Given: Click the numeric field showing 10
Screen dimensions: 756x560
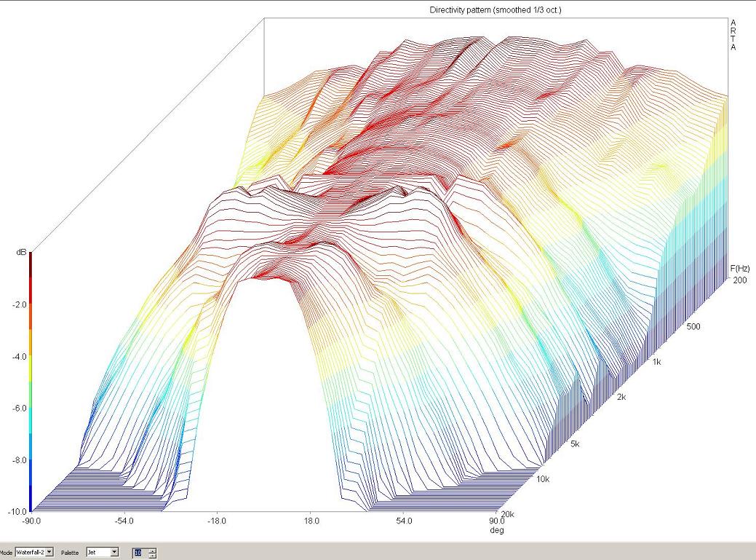Looking at the screenshot, I should tap(138, 553).
